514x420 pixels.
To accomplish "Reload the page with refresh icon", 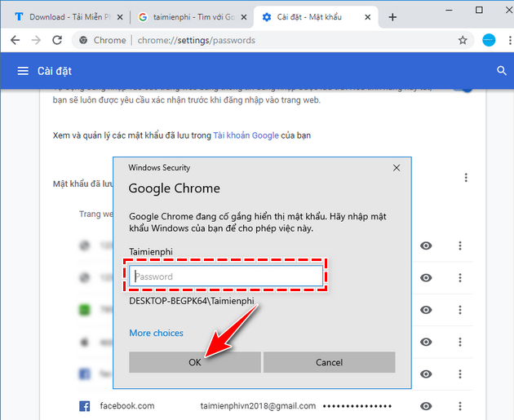I will pos(57,40).
